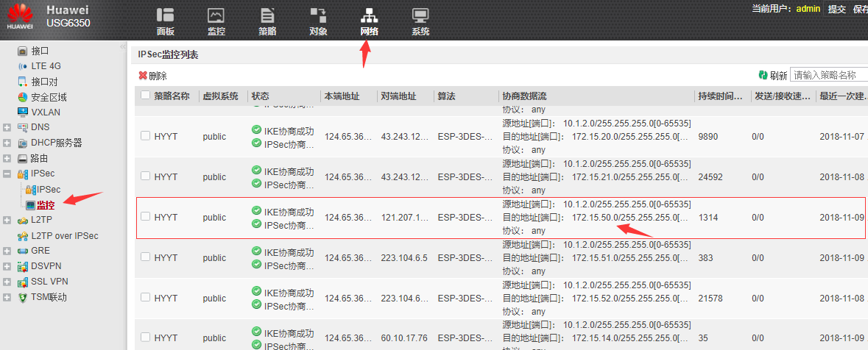Select 安全区域 in the left menu
Viewport: 868px width, 350px height.
(49, 97)
